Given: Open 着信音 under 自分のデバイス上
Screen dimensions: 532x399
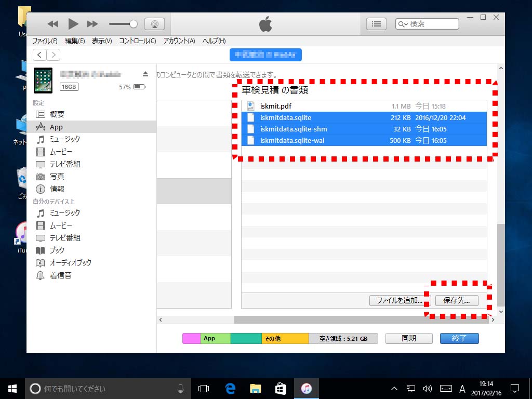Looking at the screenshot, I should tap(60, 275).
